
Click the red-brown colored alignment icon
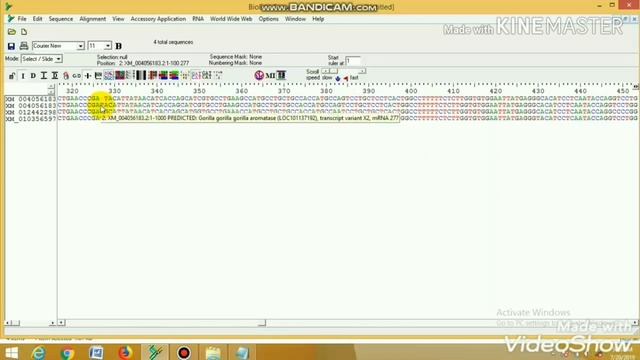[x=153, y=76]
